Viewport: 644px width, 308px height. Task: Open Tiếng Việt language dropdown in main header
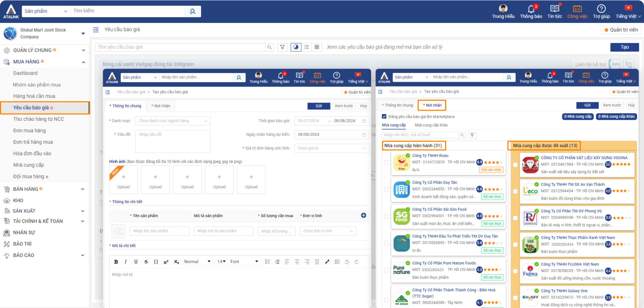[628, 12]
